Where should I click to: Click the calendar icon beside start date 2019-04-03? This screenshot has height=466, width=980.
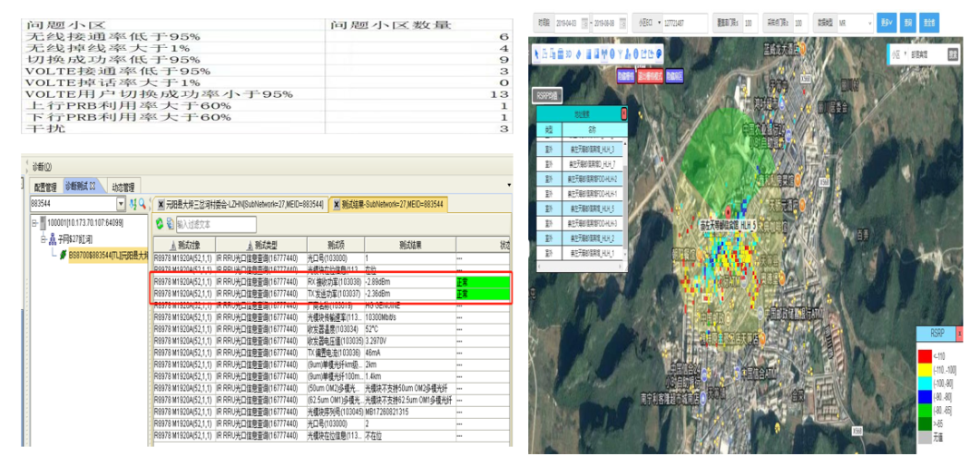(584, 23)
